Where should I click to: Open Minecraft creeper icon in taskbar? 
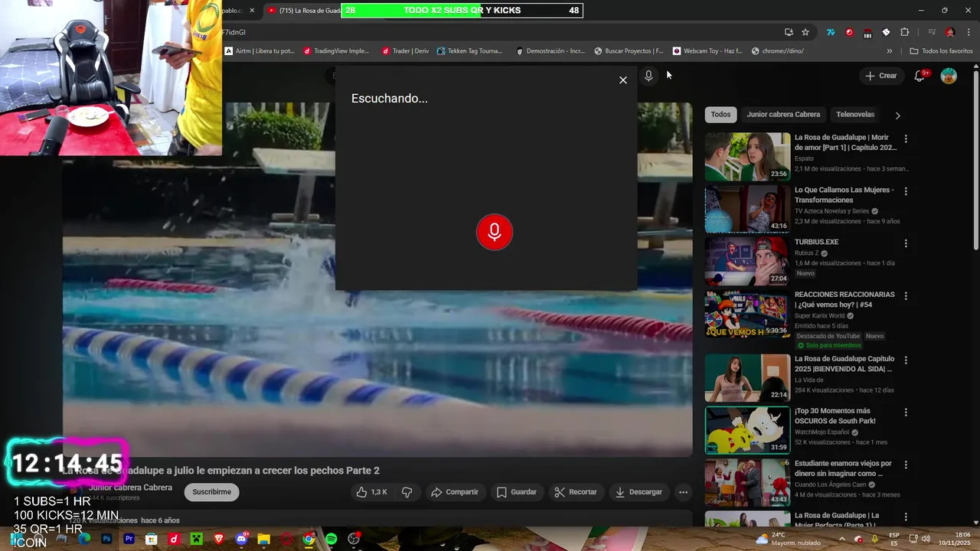(x=197, y=539)
